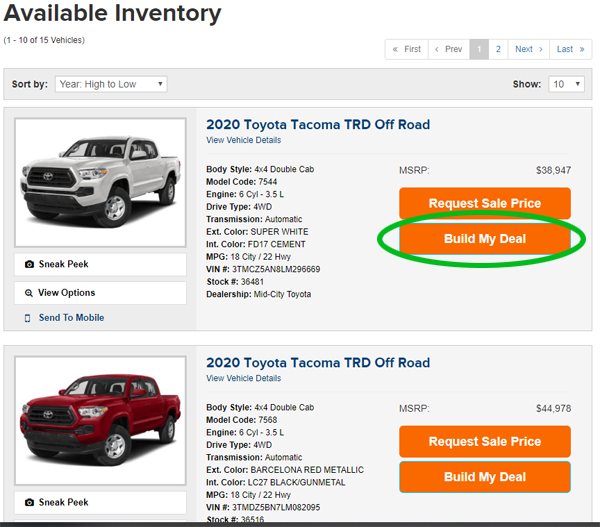Click Request Sale Price for the red Tacoma
This screenshot has height=527, width=600.
point(485,441)
